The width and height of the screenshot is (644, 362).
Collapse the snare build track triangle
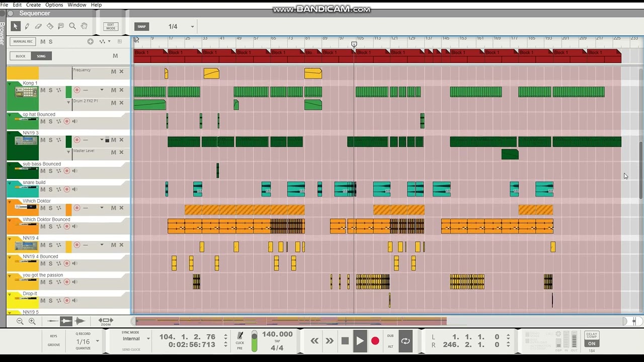click(x=10, y=183)
